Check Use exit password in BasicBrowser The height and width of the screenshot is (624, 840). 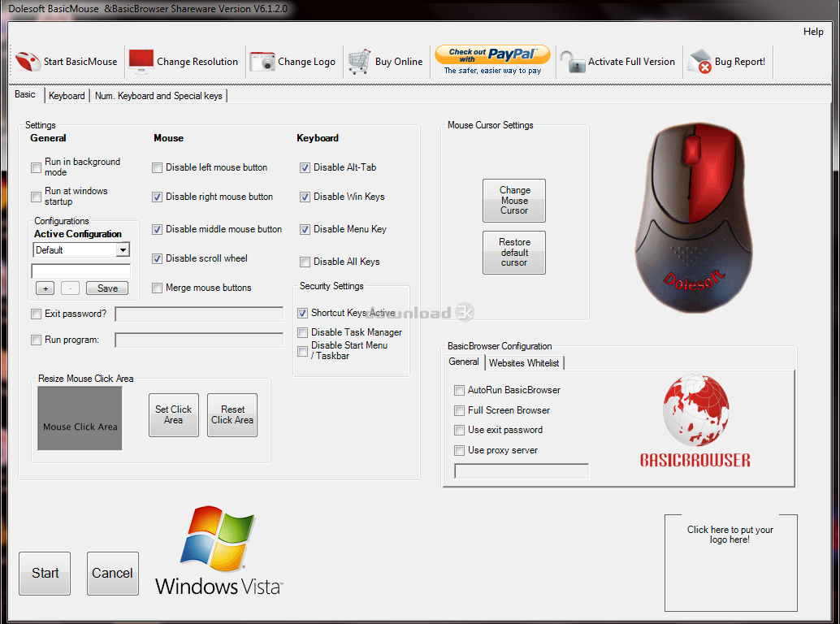(459, 430)
